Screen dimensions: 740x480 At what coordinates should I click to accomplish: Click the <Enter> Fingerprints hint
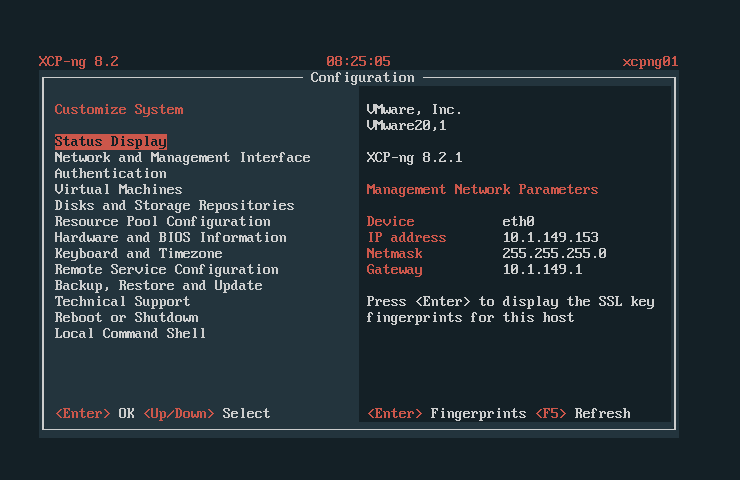(x=446, y=414)
